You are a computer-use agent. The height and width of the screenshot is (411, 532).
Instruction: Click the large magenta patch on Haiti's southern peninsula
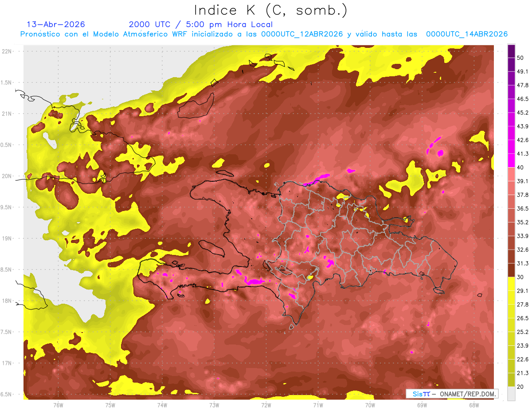pyautogui.click(x=254, y=282)
